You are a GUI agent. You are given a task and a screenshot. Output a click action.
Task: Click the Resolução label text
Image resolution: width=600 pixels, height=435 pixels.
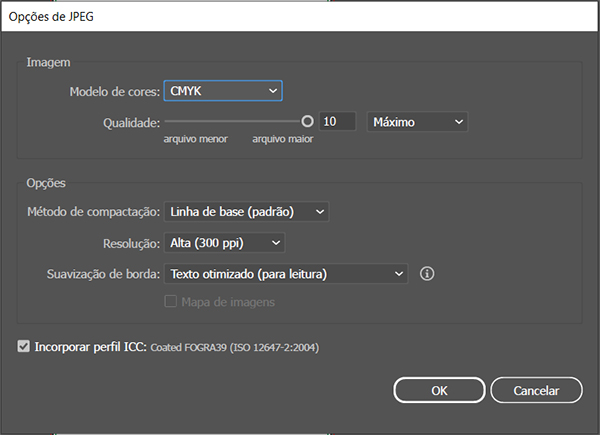(131, 243)
